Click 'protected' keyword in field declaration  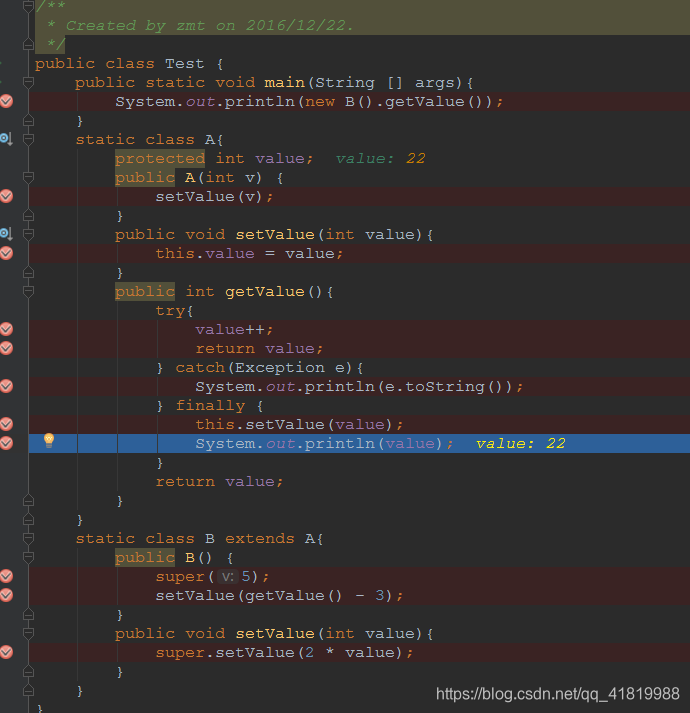(x=160, y=159)
